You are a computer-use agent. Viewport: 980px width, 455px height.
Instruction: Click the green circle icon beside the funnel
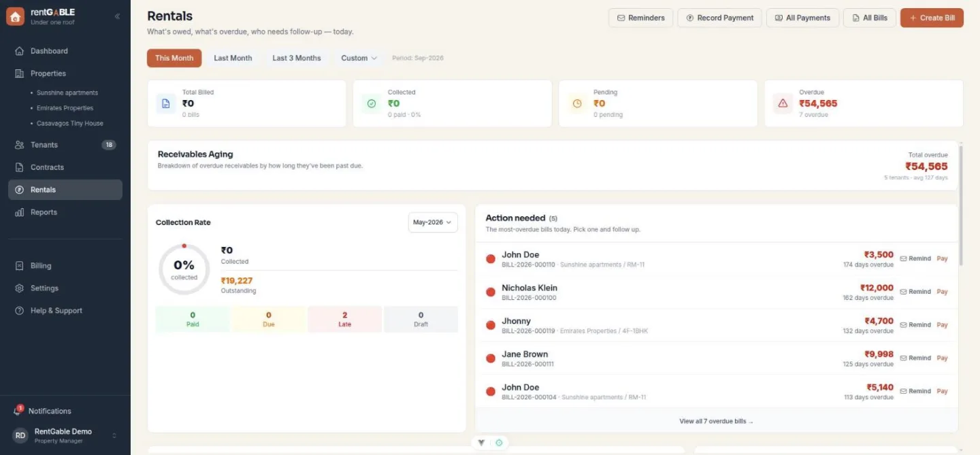(x=499, y=443)
